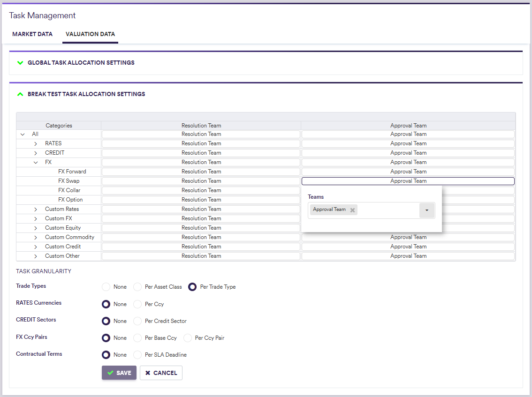Switch to the Market Data tab
This screenshot has height=397, width=532.
tap(32, 34)
